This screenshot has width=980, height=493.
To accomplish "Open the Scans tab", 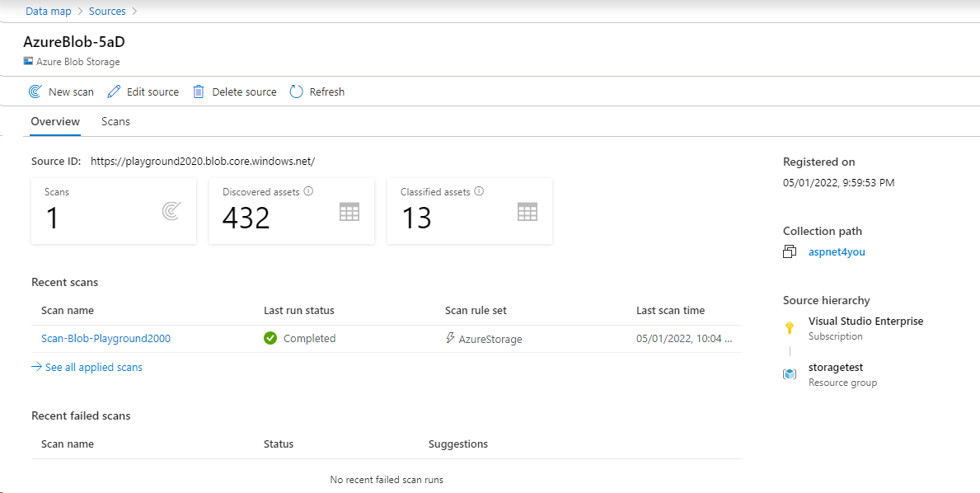I will click(115, 121).
